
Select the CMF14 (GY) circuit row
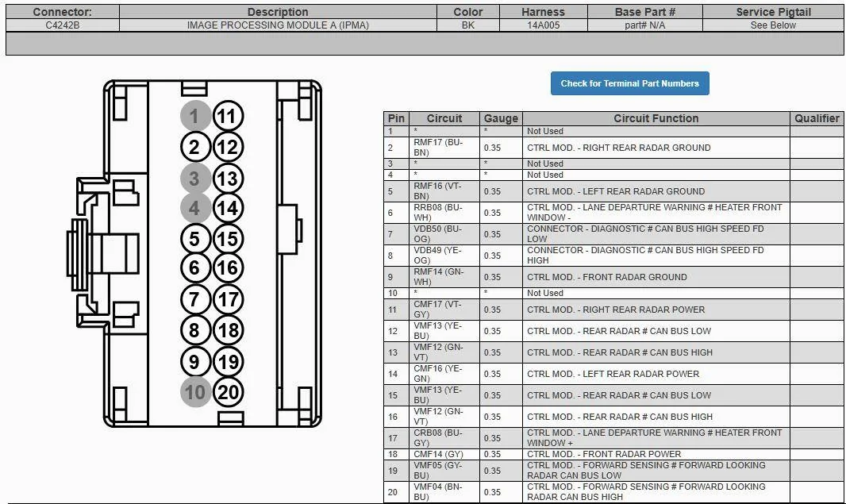click(613, 454)
